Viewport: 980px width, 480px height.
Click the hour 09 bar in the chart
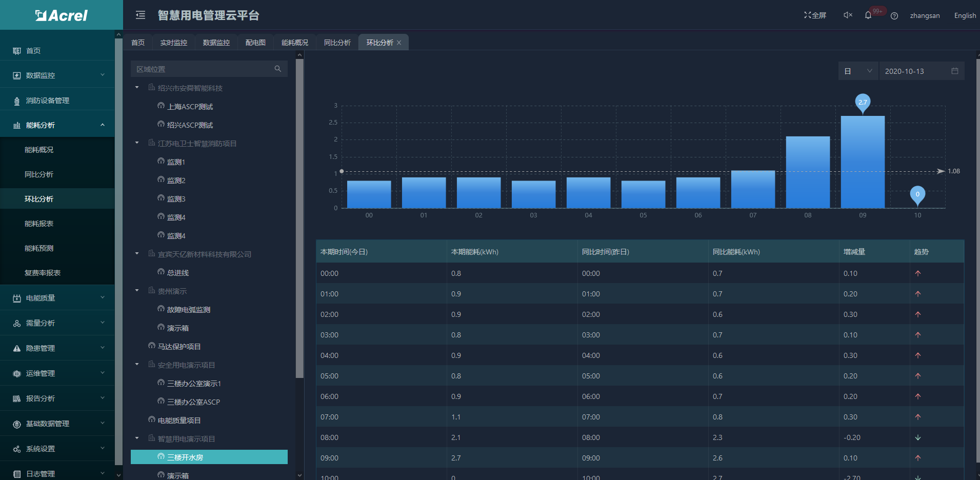(863, 162)
